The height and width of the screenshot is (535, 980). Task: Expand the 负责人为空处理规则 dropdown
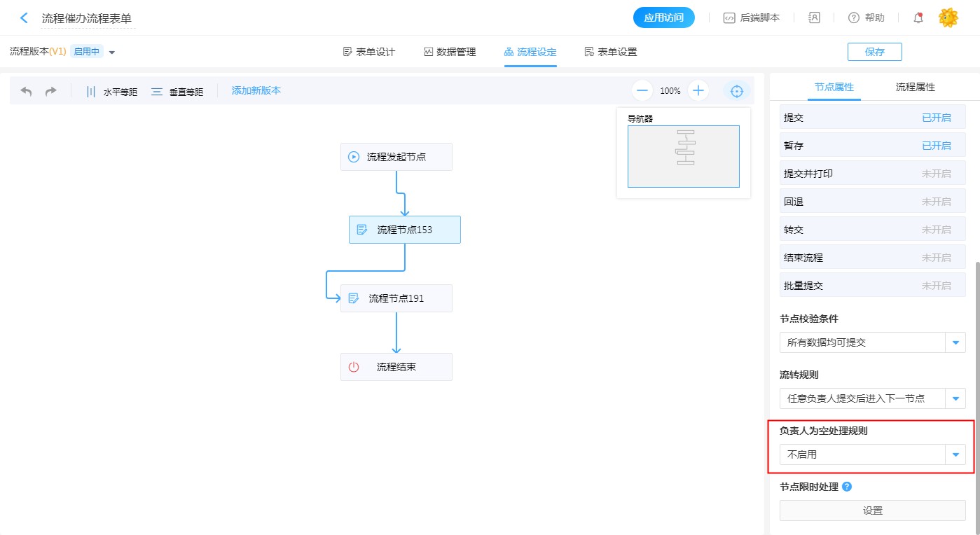tap(955, 454)
